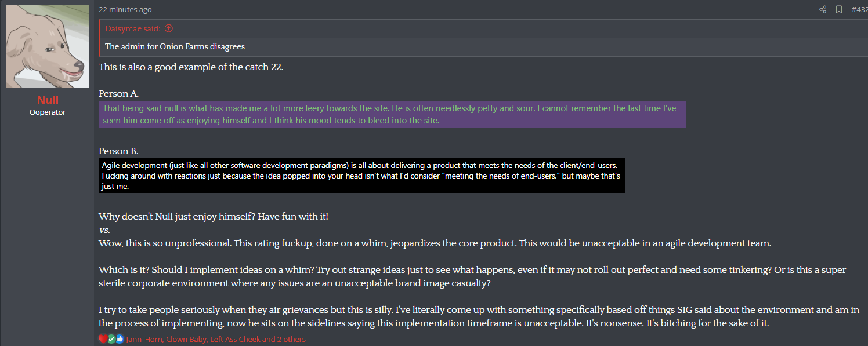Click the purple highlighted Person A quote
The width and height of the screenshot is (868, 346).
point(392,114)
